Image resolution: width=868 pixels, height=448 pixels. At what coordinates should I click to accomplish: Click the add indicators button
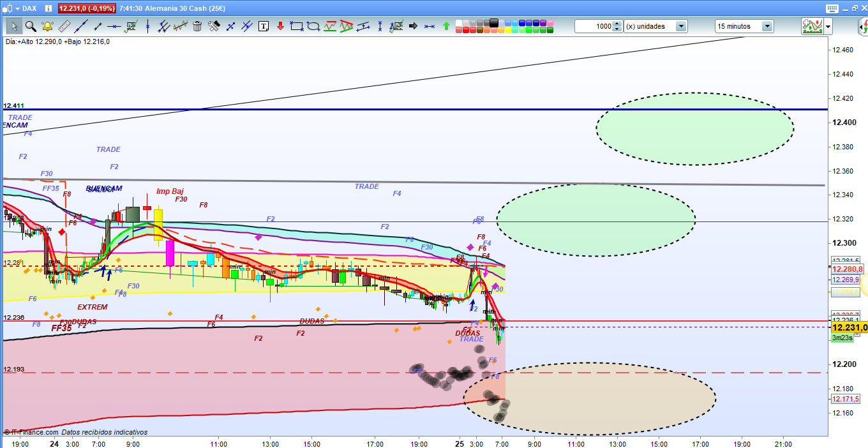point(812,26)
